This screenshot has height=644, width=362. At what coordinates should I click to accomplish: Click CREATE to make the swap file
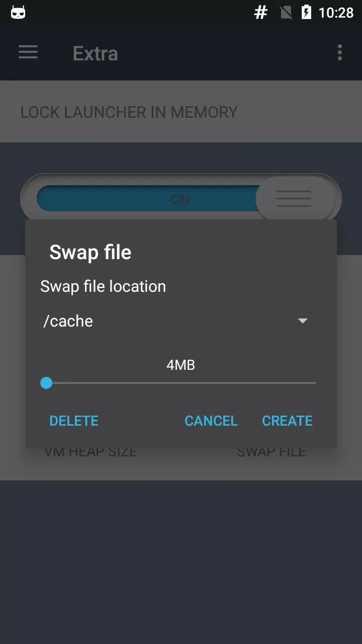[288, 421]
